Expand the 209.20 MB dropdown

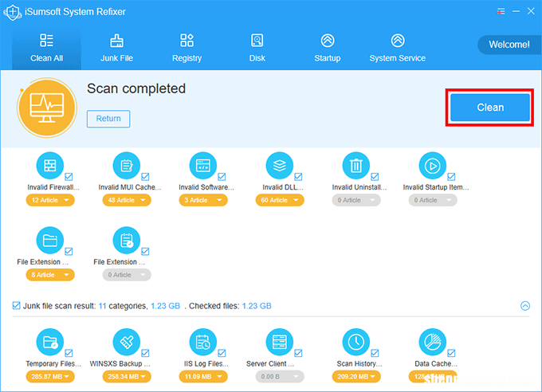(356, 376)
